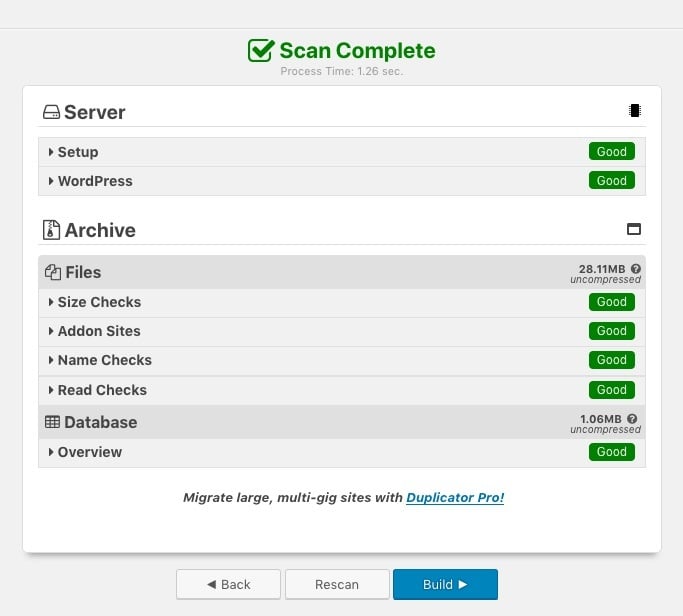The height and width of the screenshot is (616, 683).
Task: Expand the database Overview row
Action: (x=88, y=452)
